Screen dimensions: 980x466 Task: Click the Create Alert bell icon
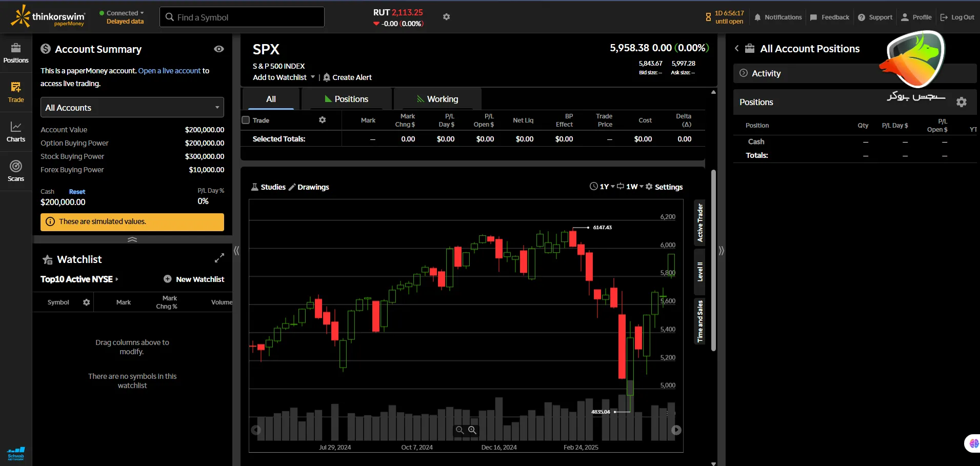327,77
